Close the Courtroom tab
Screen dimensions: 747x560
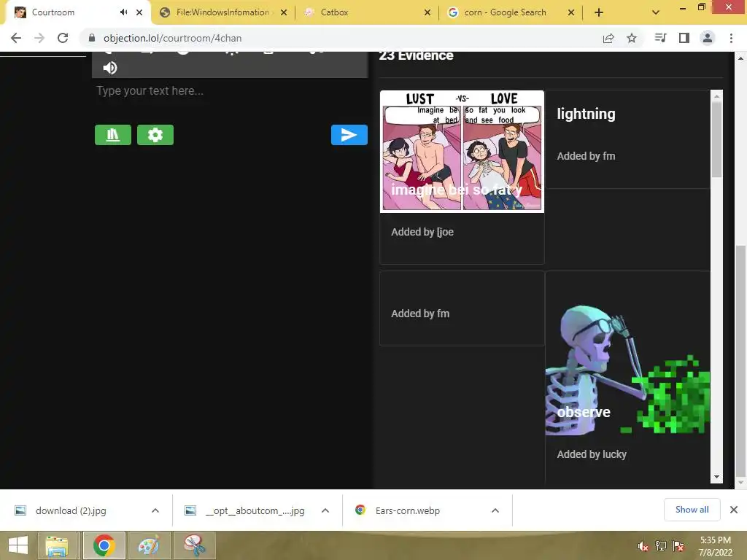pyautogui.click(x=139, y=12)
